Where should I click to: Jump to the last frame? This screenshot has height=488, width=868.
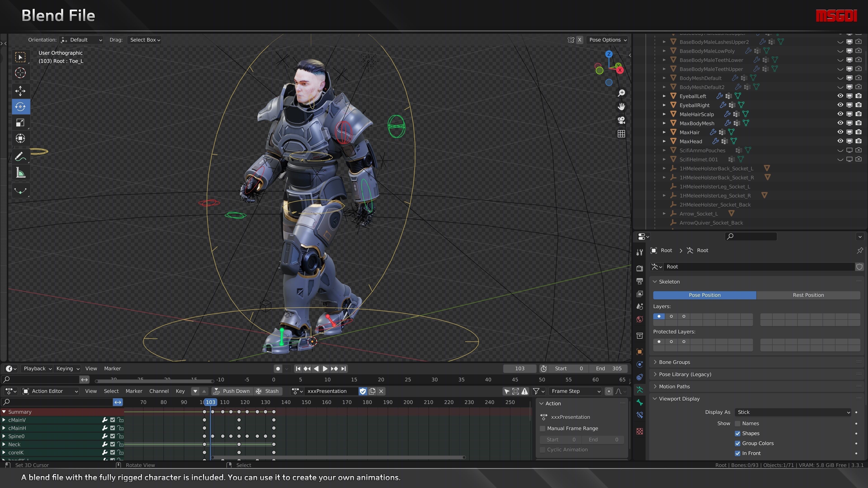343,369
